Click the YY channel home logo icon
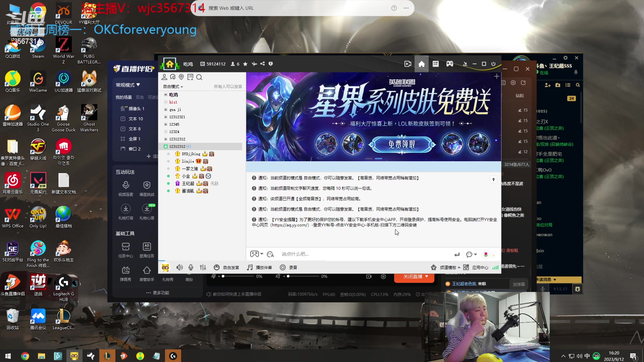The image size is (644, 362). 170,64
